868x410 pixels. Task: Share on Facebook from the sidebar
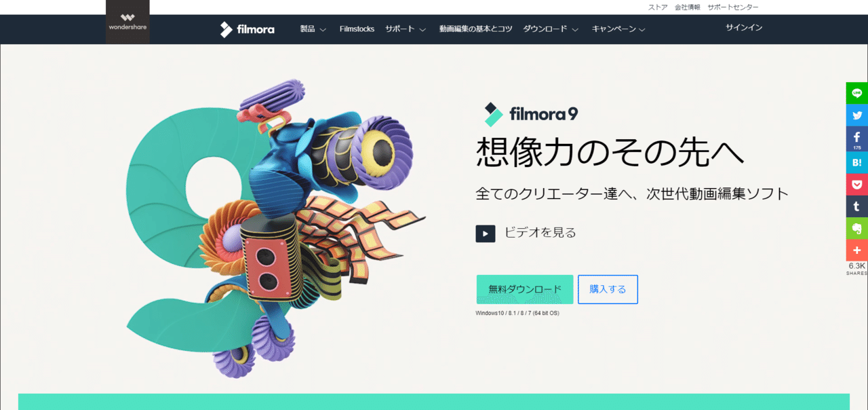[x=856, y=138]
